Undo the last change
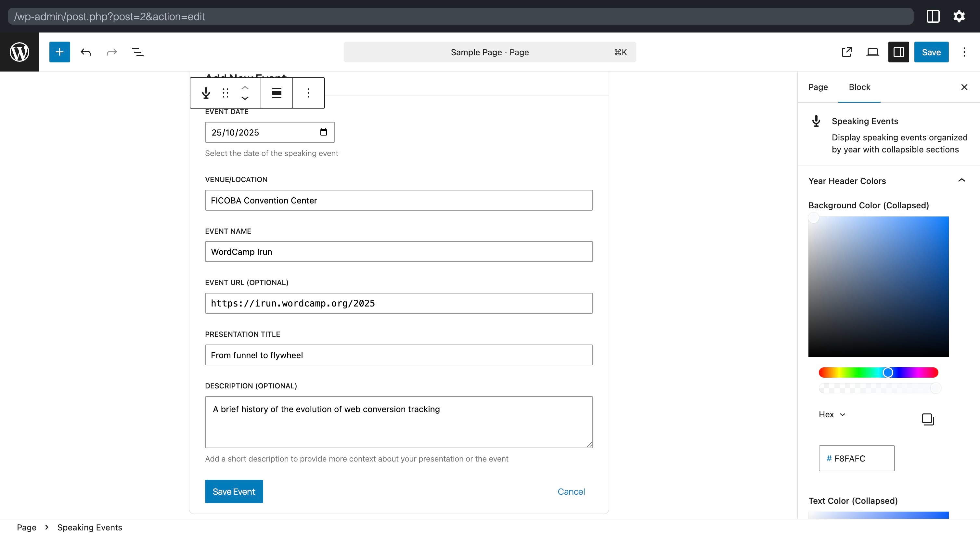Screen dimensions: 980x535 coord(85,52)
